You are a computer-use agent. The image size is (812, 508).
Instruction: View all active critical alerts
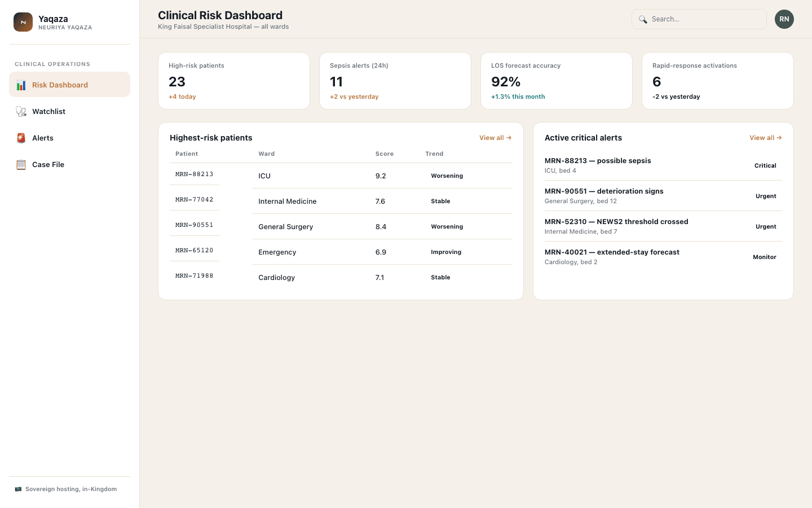[x=765, y=138]
